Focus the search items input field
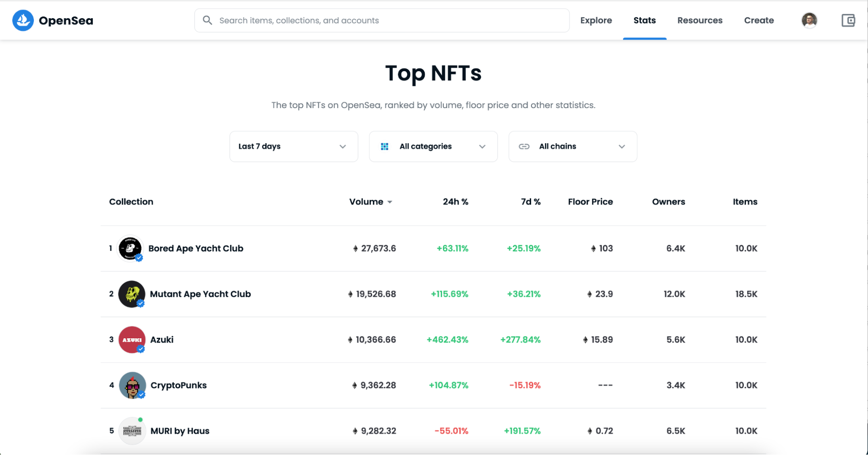 coord(382,20)
